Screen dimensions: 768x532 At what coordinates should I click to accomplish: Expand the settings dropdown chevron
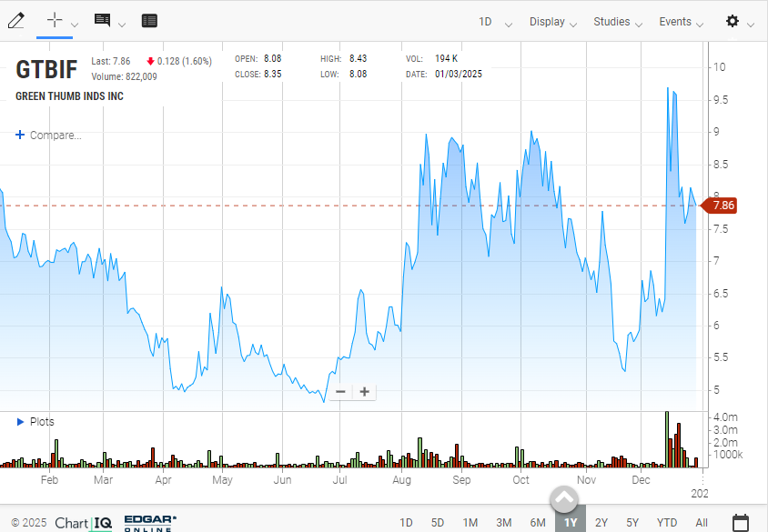[x=751, y=25]
